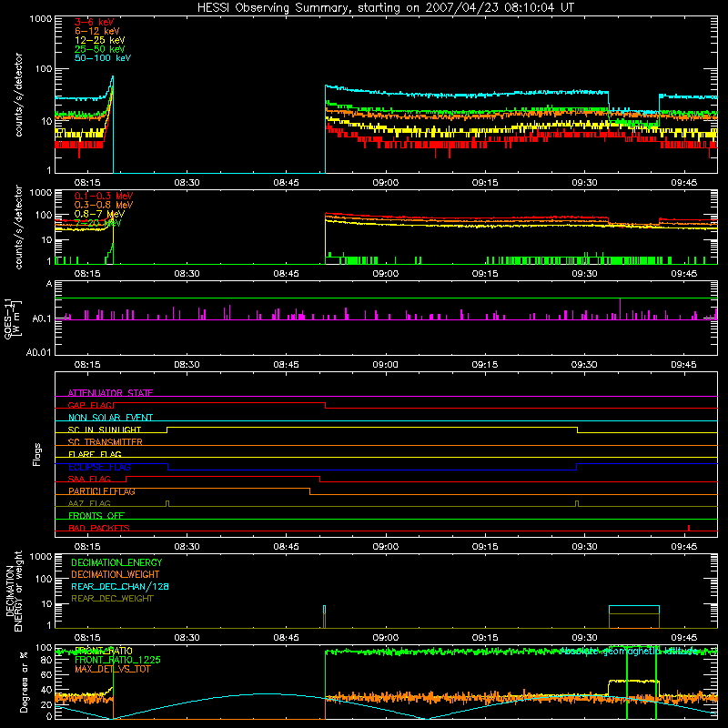The height and width of the screenshot is (728, 728).
Task: Select the 6-12 keV legend label
Action: (97, 31)
